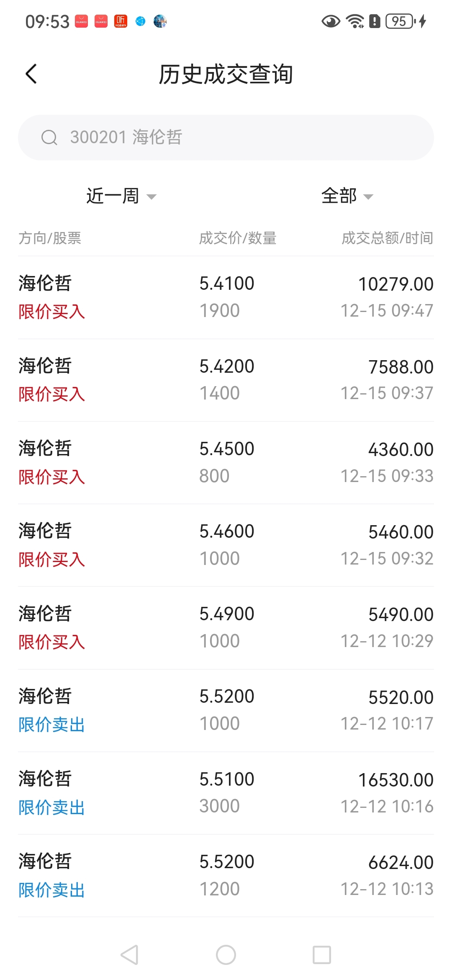Open the 16530.00 sell trade record
This screenshot has height=980, width=452.
click(x=226, y=792)
